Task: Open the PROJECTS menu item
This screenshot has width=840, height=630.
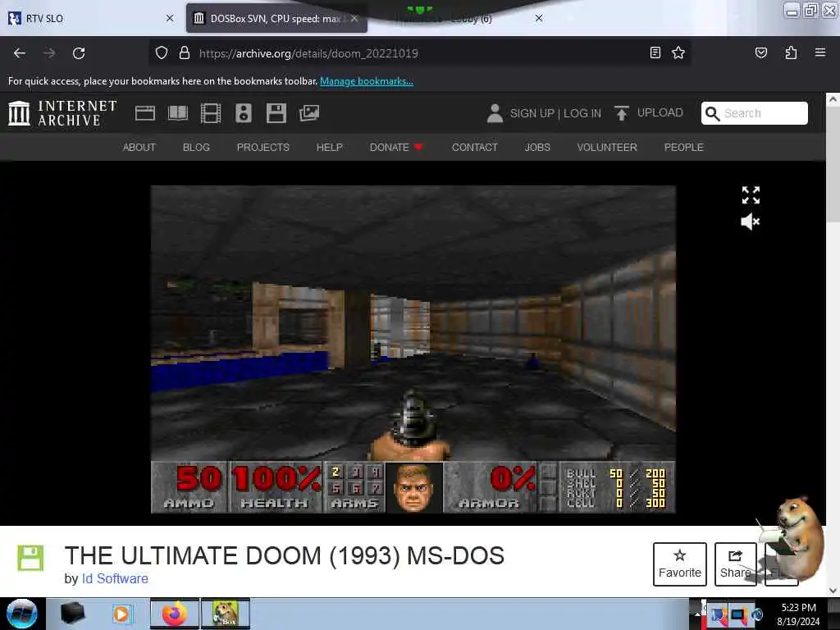Action: pyautogui.click(x=262, y=148)
